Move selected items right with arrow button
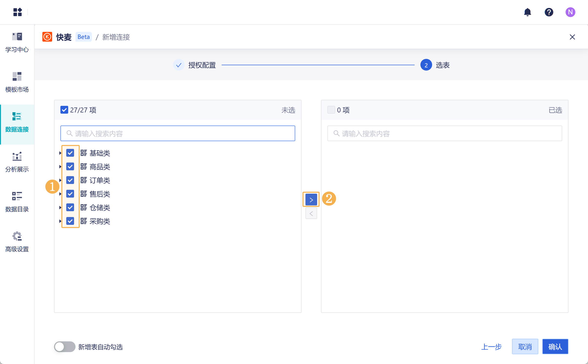This screenshot has height=364, width=588. 311,200
